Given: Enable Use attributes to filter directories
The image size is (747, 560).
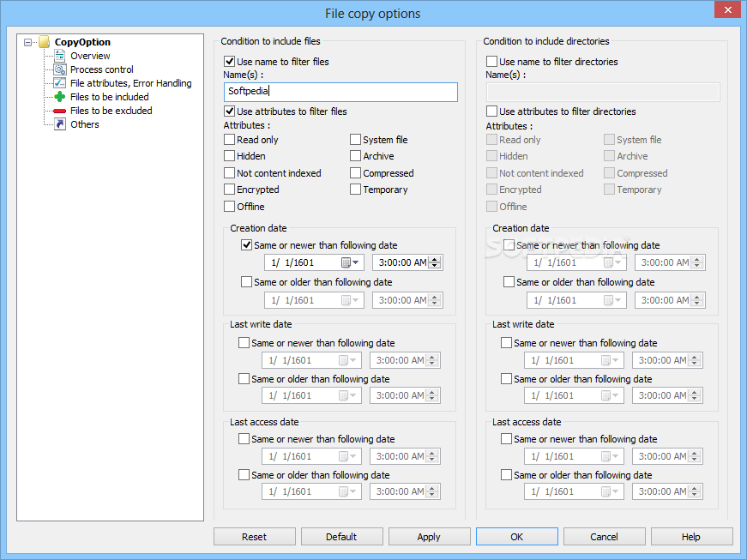Looking at the screenshot, I should pos(491,111).
